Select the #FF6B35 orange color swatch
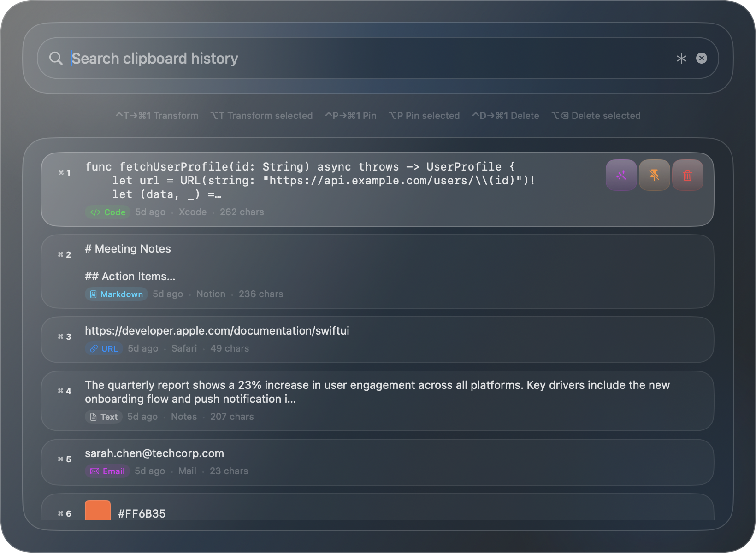This screenshot has width=756, height=553. [x=98, y=511]
